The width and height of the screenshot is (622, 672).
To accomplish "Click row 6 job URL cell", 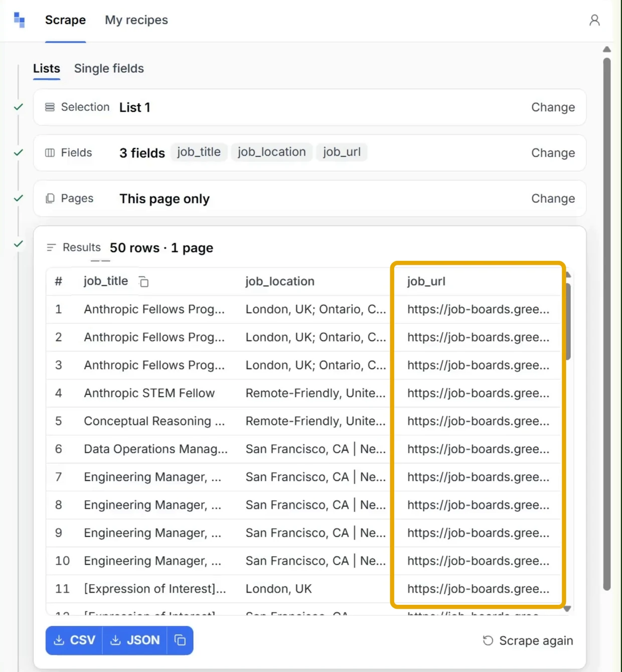I will (478, 449).
